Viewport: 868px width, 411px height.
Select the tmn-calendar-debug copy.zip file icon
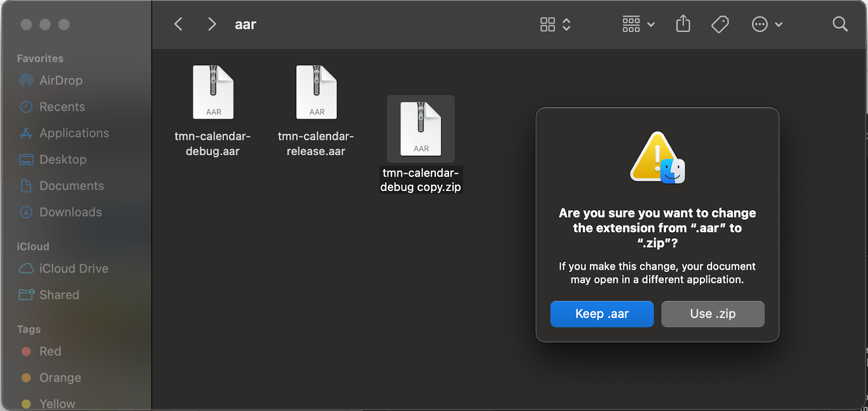(x=420, y=129)
